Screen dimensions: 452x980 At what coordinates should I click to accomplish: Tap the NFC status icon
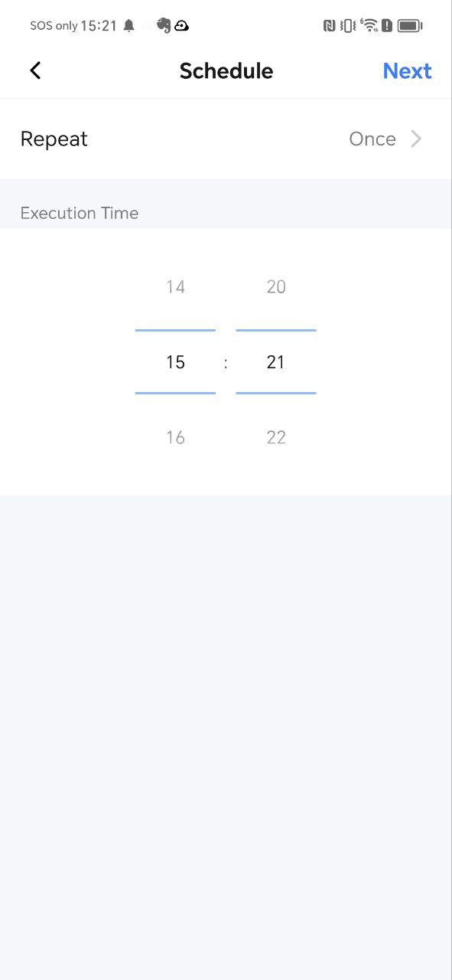point(330,25)
